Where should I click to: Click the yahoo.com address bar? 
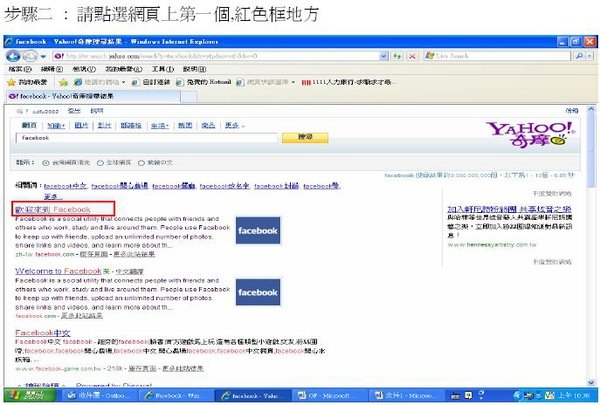click(216, 56)
